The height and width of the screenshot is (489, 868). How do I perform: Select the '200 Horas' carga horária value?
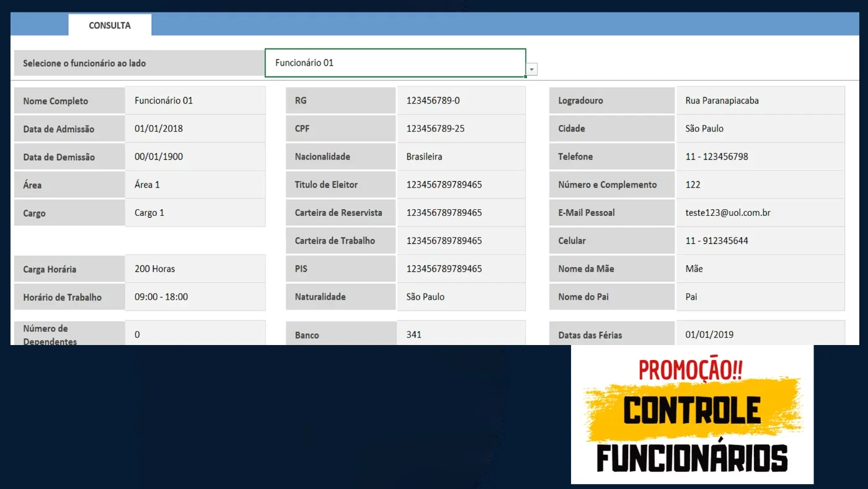[195, 269]
